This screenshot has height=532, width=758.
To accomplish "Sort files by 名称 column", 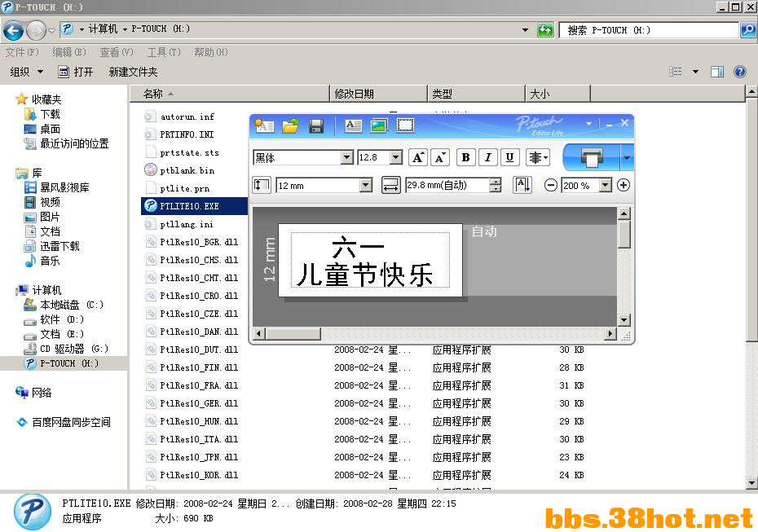I will click(229, 94).
